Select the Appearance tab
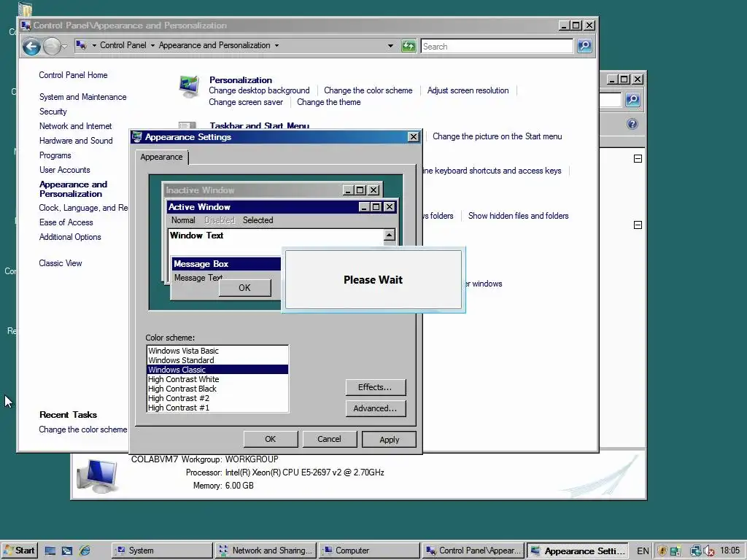The height and width of the screenshot is (560, 747). coord(161,157)
